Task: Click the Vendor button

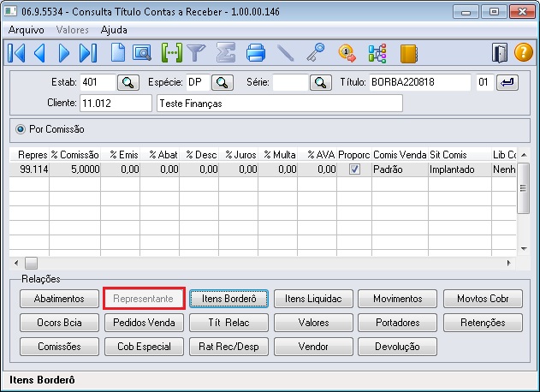Action: tap(313, 347)
